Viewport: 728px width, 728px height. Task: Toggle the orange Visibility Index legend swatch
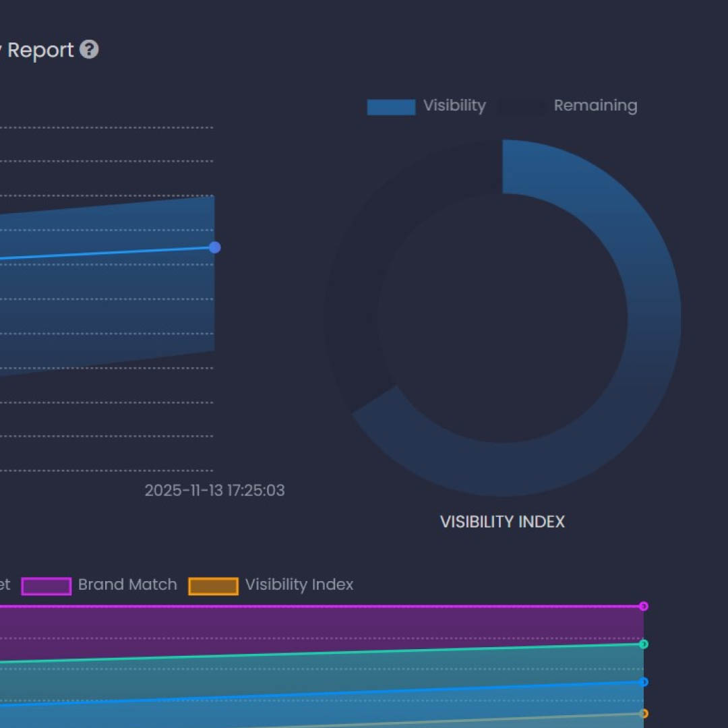(x=213, y=586)
